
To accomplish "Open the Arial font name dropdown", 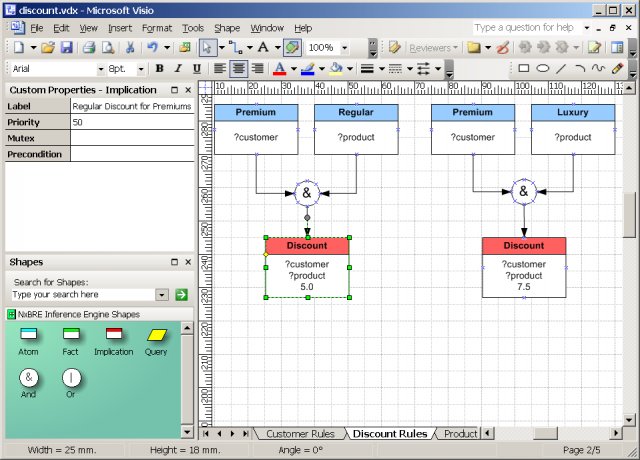I will [x=100, y=69].
